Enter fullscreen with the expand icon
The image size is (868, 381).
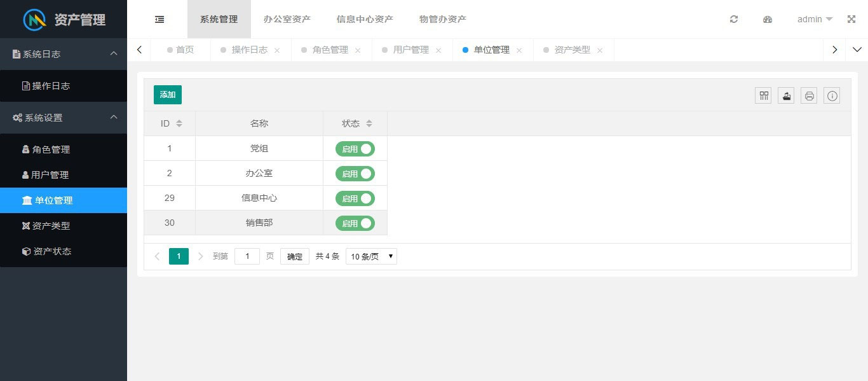[851, 19]
